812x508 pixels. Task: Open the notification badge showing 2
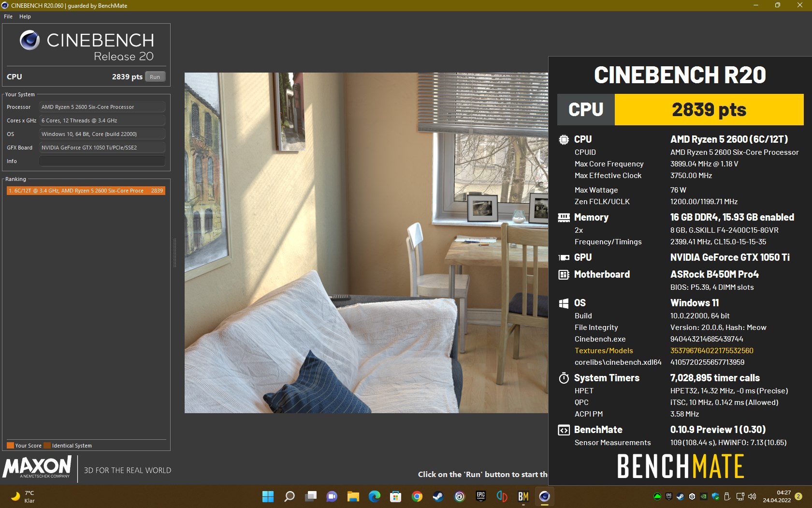pyautogui.click(x=798, y=496)
